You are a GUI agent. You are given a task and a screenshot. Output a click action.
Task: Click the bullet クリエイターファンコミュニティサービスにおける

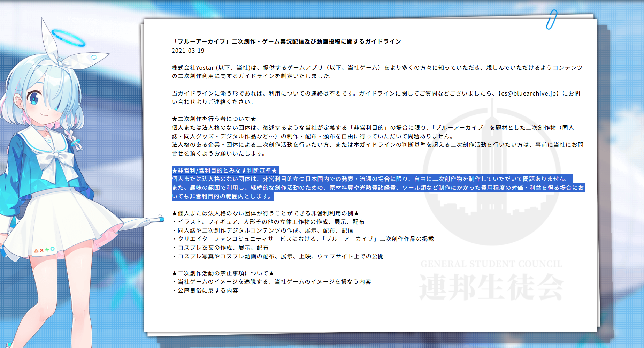point(303,239)
